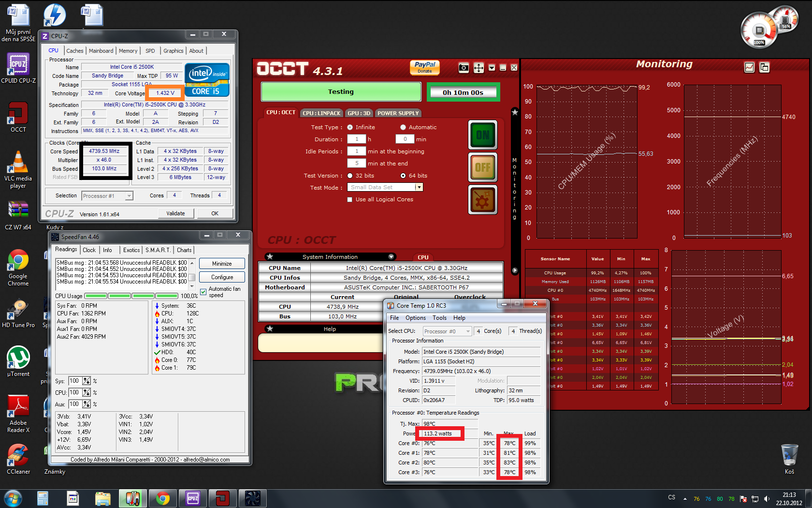Switch to the Charts tab in SpeedFan

point(184,250)
